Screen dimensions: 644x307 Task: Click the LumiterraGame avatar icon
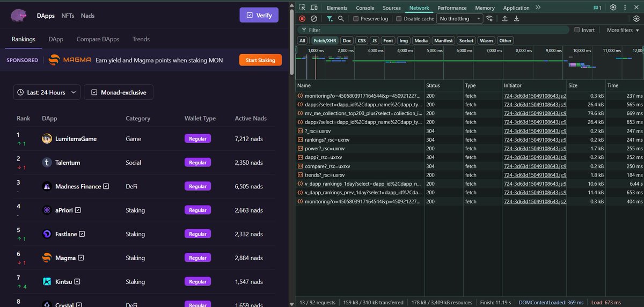[x=47, y=138]
